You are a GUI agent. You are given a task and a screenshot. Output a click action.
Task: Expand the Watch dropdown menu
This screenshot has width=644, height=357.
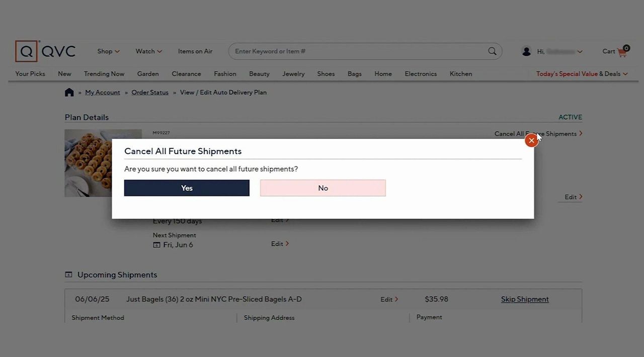coord(149,51)
